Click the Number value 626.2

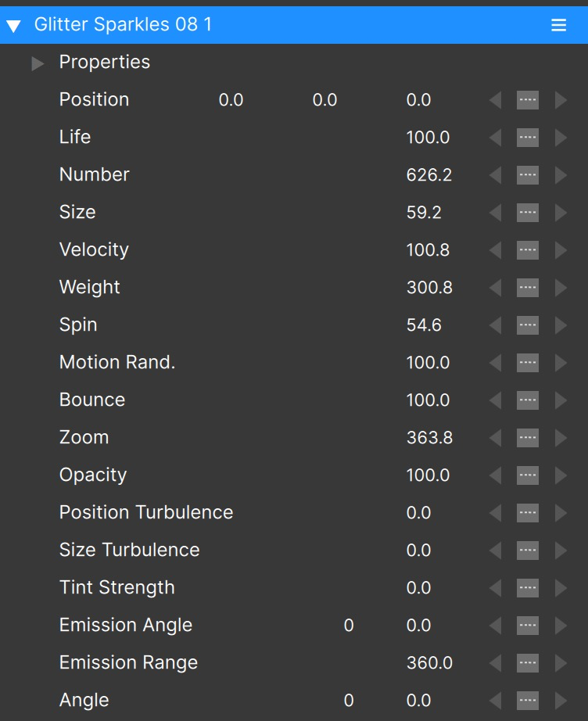tap(428, 175)
